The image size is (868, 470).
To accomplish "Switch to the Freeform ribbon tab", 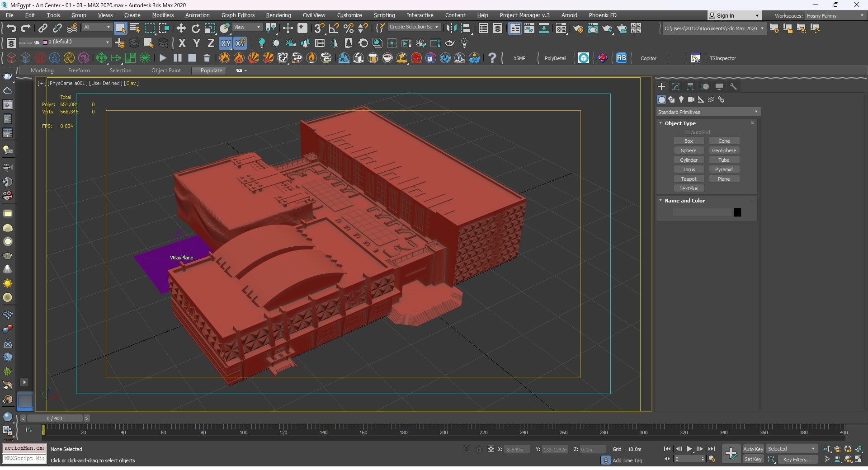I will point(79,70).
